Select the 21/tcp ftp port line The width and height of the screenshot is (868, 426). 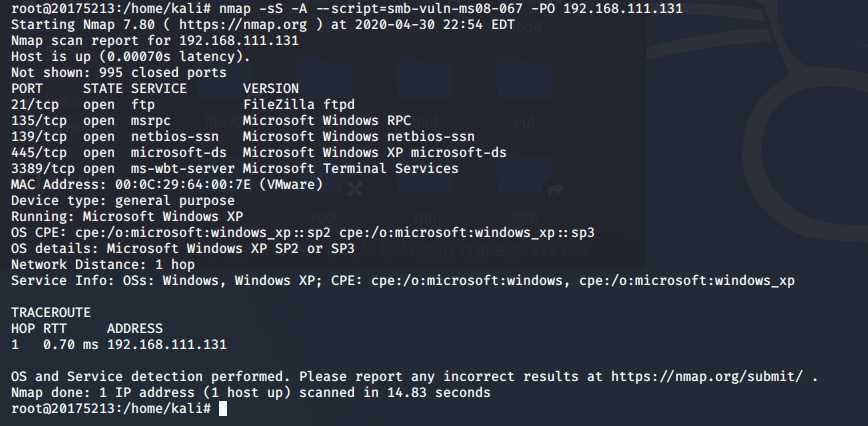[x=183, y=105]
